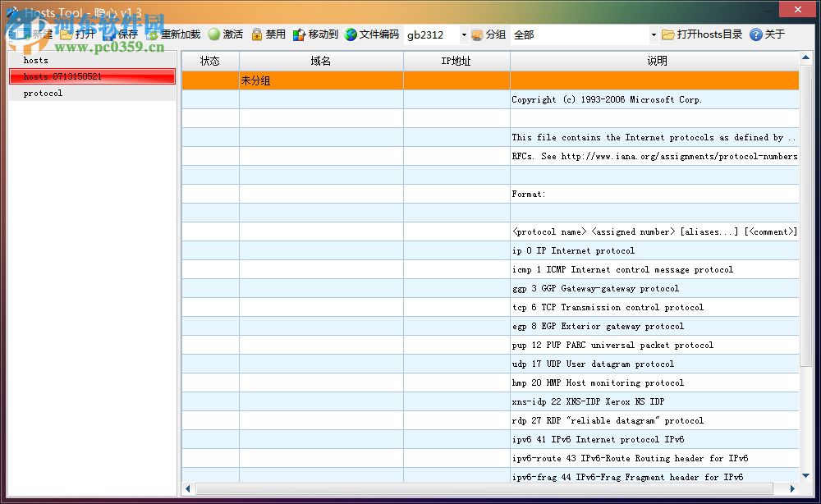Sort by the 域名 column header
Image resolution: width=821 pixels, height=504 pixels.
[321, 61]
